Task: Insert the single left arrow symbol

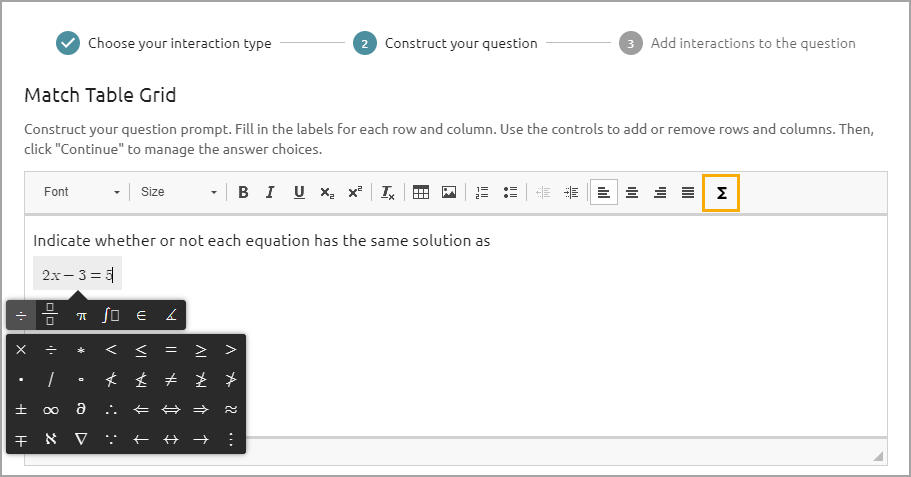Action: (141, 439)
